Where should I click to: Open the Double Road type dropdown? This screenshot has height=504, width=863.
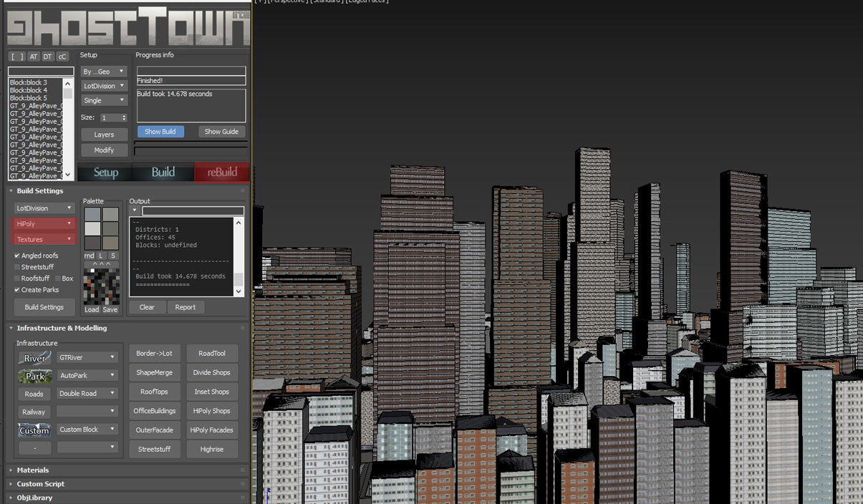pos(87,393)
